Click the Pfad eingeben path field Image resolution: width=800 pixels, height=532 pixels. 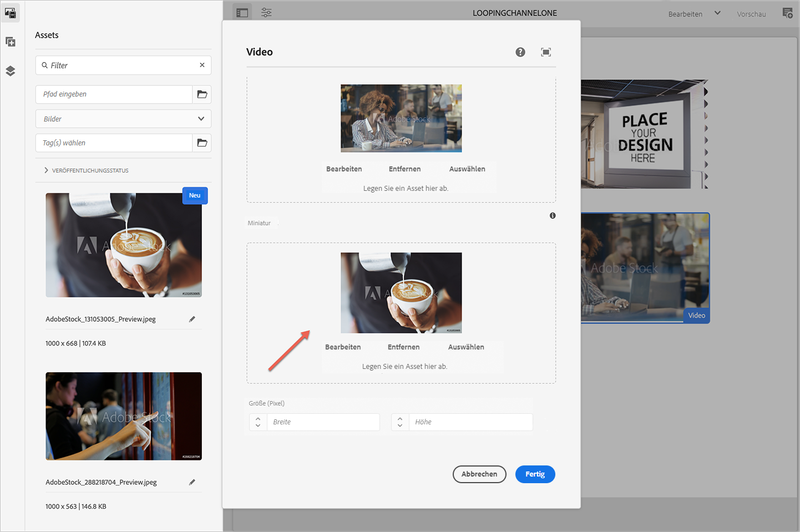point(114,94)
